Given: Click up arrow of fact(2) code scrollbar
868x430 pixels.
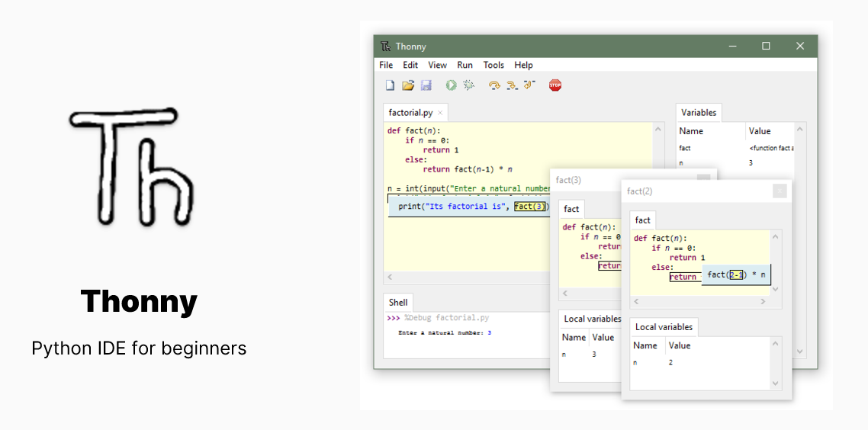Looking at the screenshot, I should tap(775, 237).
